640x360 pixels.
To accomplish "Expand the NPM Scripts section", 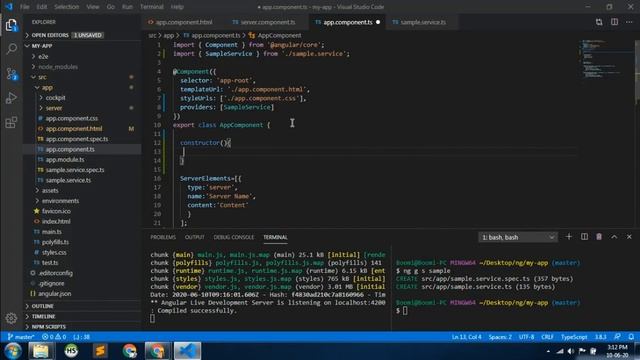I will (82, 327).
